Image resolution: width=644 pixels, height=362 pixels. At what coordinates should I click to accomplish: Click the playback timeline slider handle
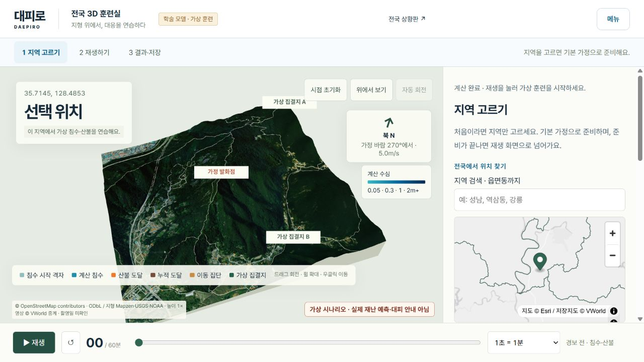click(x=139, y=342)
